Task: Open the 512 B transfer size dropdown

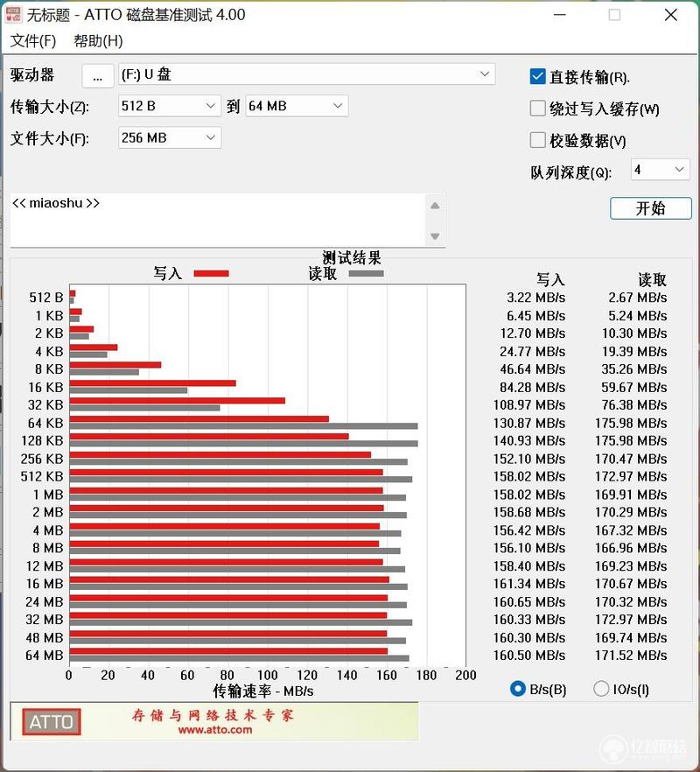Action: 170,106
